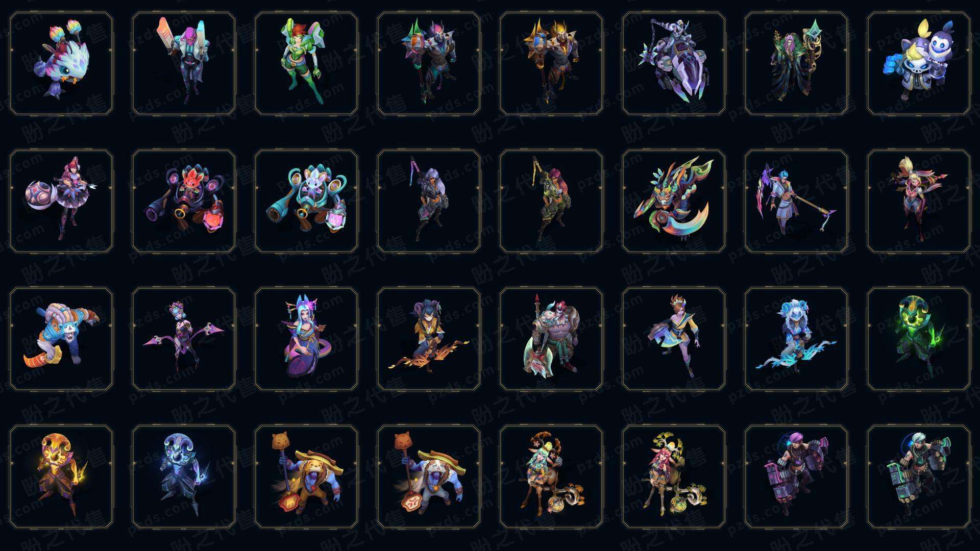This screenshot has width=980, height=551.
Task: Select the white fluffy bird with rainbow flowers
Action: coord(61,64)
